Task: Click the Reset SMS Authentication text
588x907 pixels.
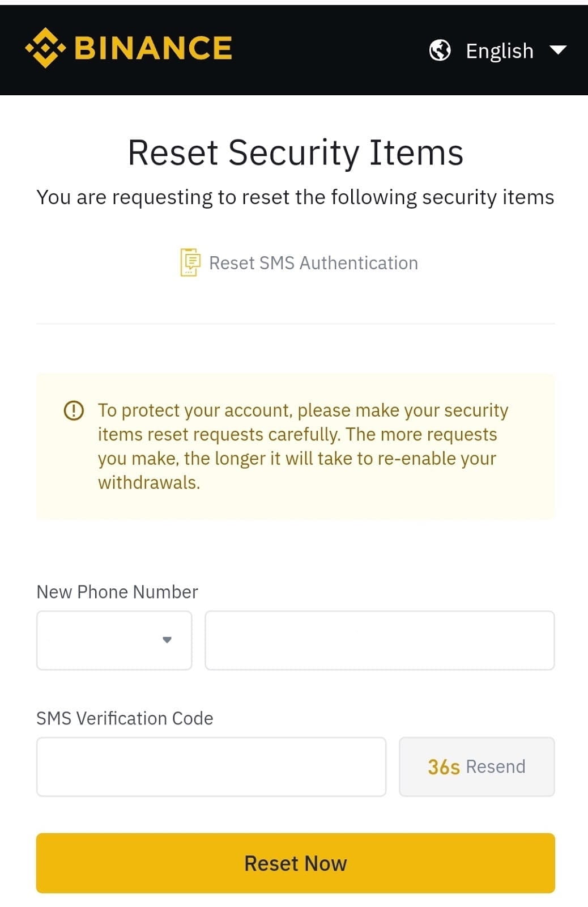Action: (313, 263)
